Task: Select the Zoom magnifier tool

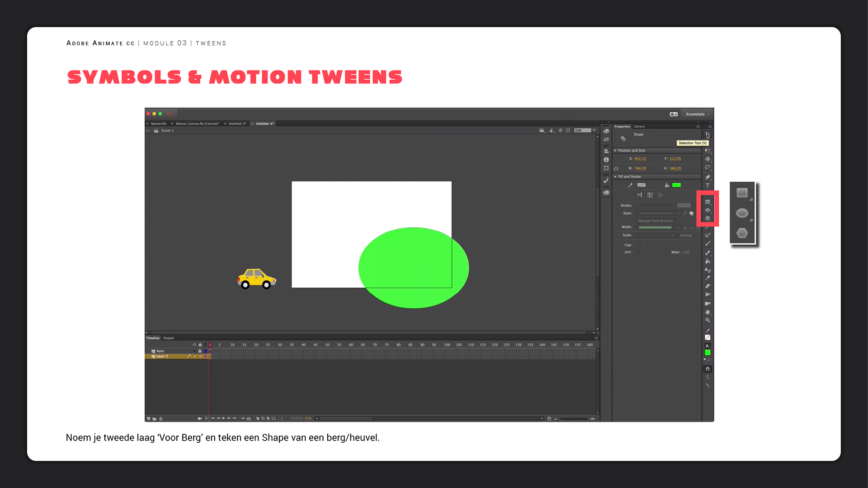Action: (708, 320)
